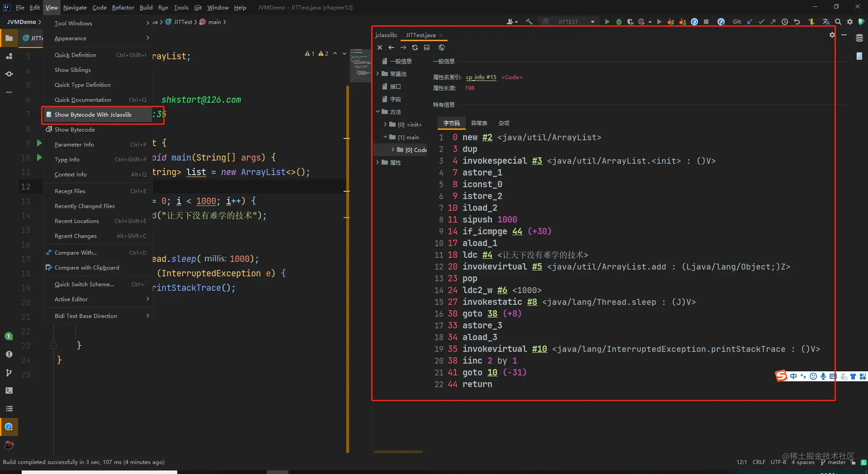
Task: Click the master branch in status bar
Action: coord(833,462)
